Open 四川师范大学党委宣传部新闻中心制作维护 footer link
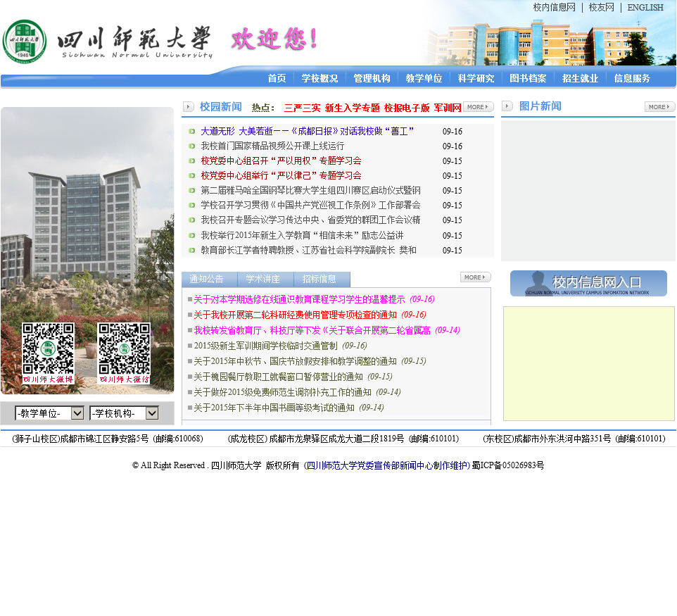This screenshot has height=616, width=677. [x=387, y=465]
